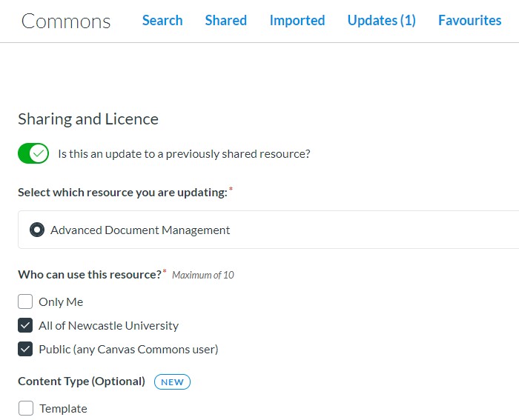
Task: Click the 'Public (any Canvas Commons user)' label
Action: point(128,350)
